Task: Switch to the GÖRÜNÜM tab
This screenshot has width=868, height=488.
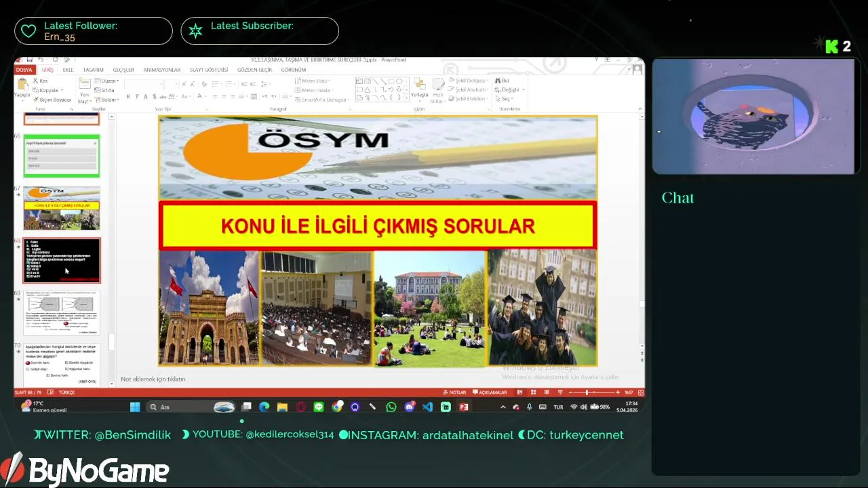Action: [x=293, y=70]
